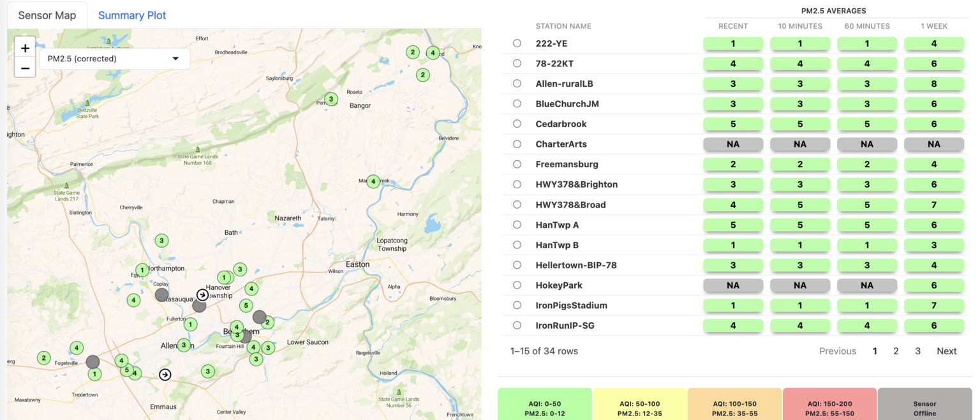Choose the Freemansburg radio button

[517, 164]
